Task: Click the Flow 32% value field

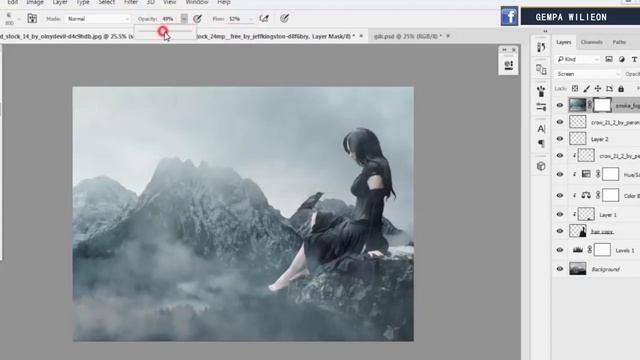Action: pos(236,19)
